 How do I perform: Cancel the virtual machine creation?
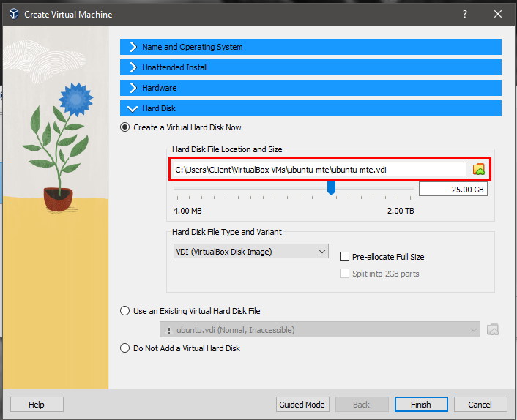coord(480,404)
